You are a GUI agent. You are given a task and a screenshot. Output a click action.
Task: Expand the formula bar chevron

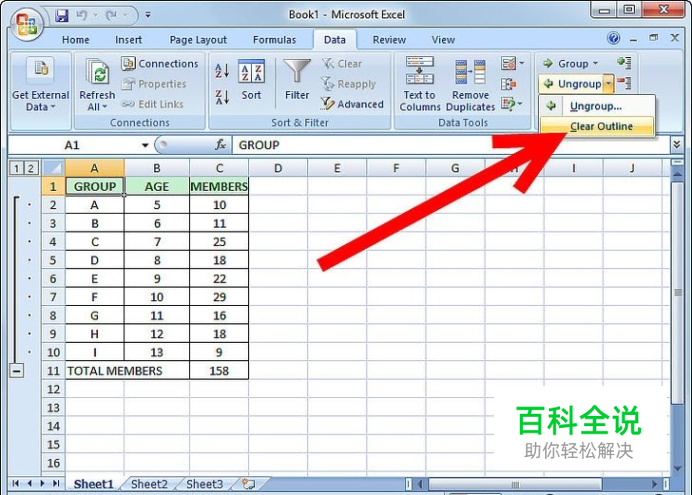pos(677,145)
